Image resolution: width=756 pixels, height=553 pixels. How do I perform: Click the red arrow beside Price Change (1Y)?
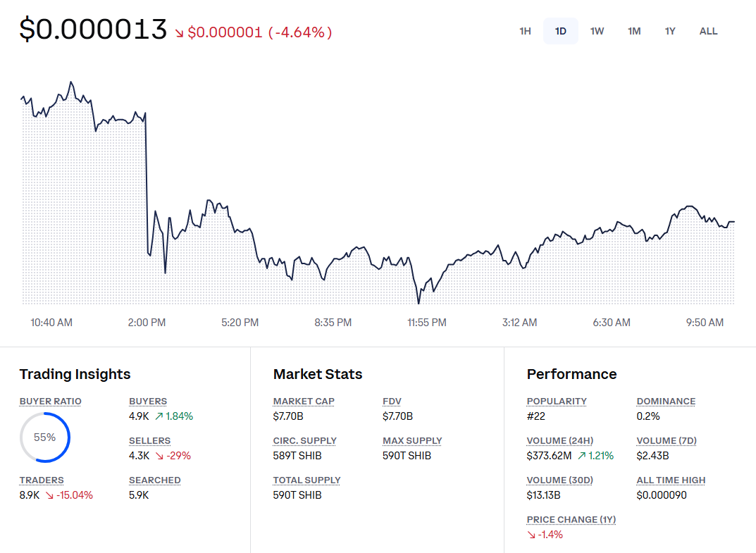tap(531, 535)
